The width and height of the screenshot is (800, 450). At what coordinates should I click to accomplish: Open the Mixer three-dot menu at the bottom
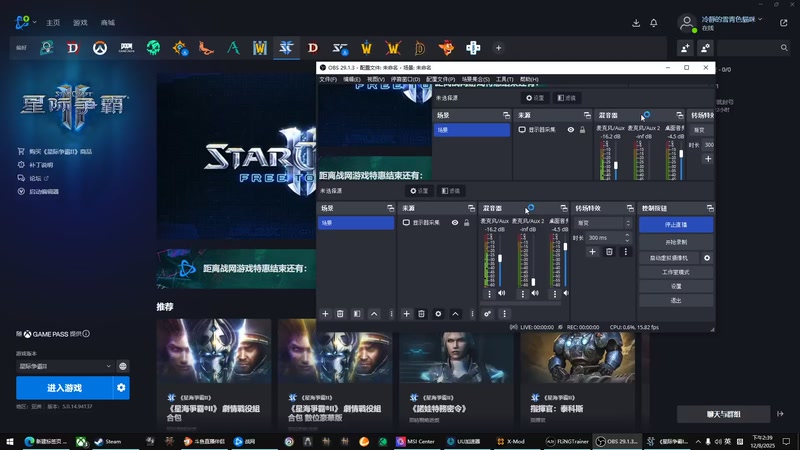(x=504, y=314)
